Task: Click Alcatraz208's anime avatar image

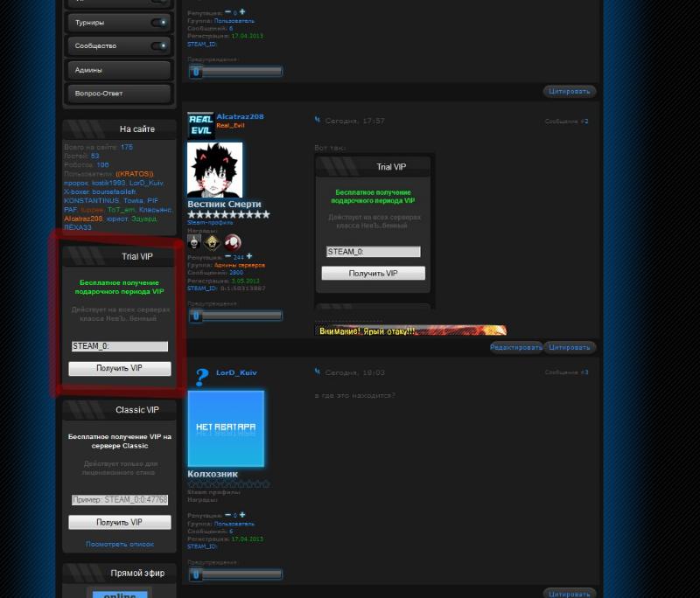Action: [214, 170]
